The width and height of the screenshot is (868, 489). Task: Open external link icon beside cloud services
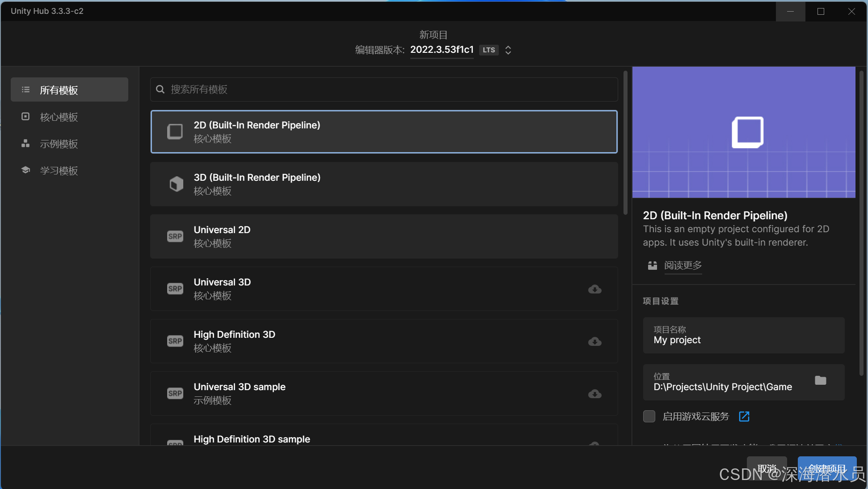pos(744,417)
